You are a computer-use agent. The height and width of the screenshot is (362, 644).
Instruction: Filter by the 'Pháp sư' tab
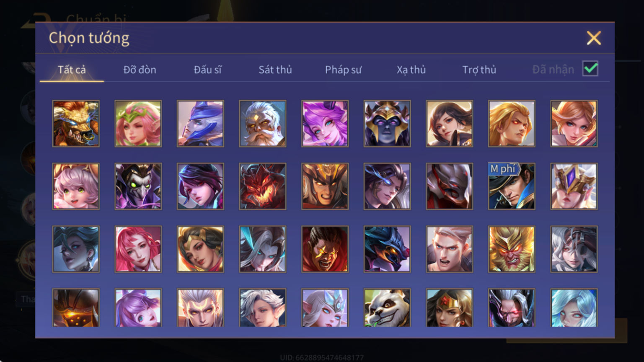343,70
